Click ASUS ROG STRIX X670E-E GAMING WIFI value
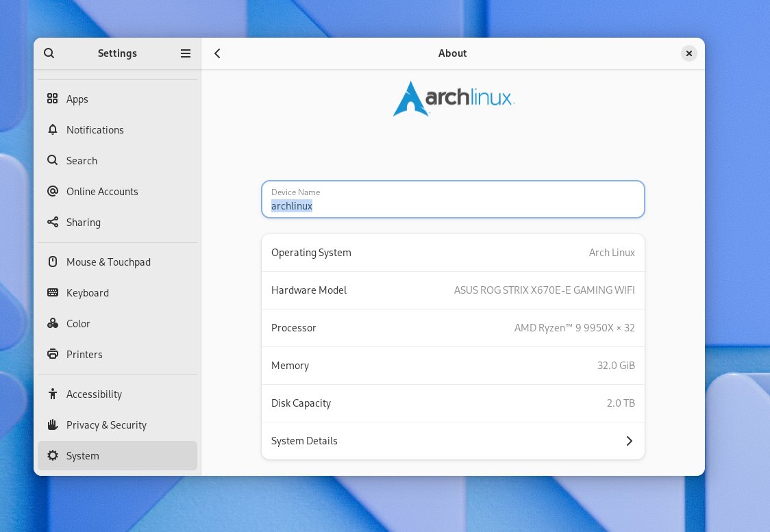Image resolution: width=770 pixels, height=532 pixels. 544,290
